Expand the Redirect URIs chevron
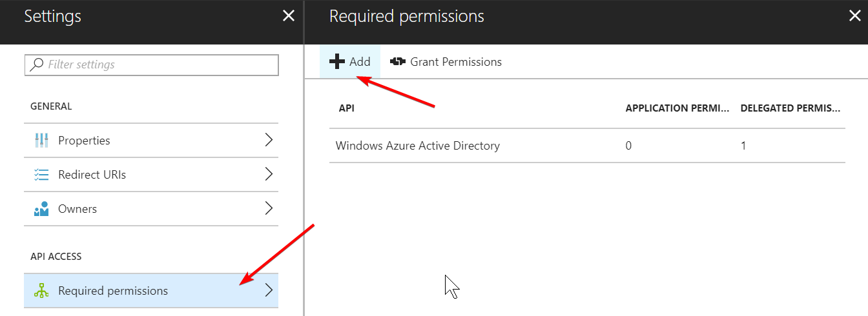 click(x=269, y=174)
